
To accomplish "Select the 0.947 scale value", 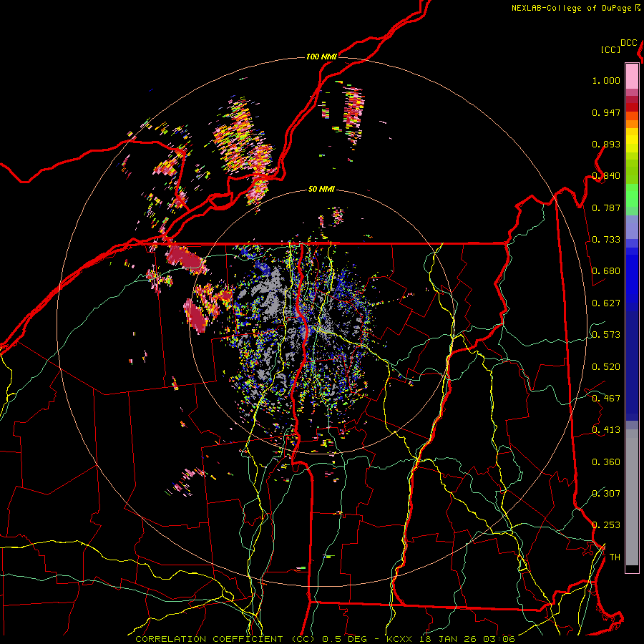I will (x=606, y=112).
